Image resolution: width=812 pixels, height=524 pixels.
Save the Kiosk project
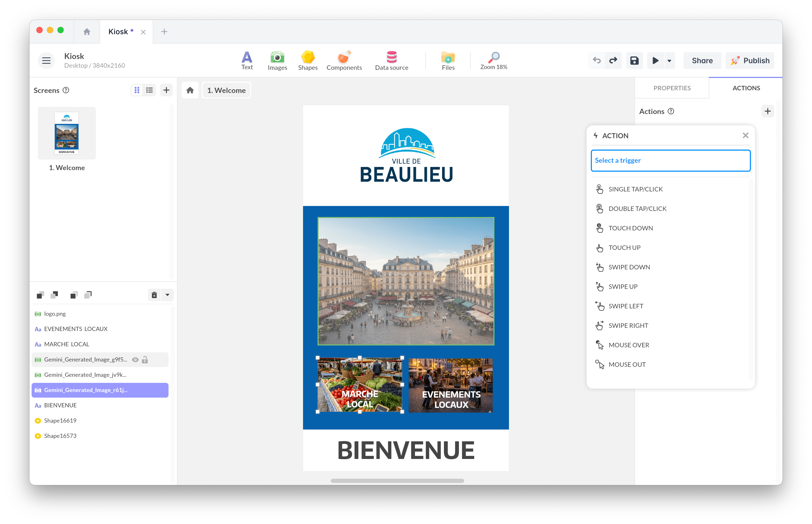tap(634, 60)
